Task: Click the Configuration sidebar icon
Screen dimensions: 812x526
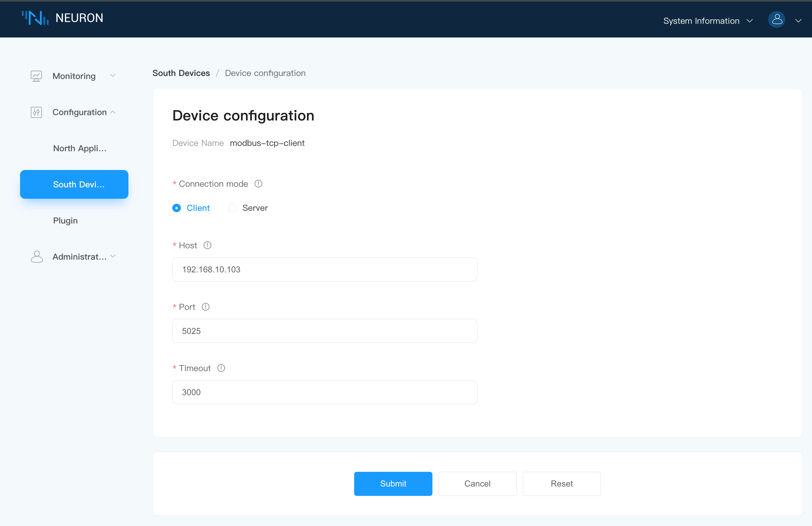Action: [36, 112]
